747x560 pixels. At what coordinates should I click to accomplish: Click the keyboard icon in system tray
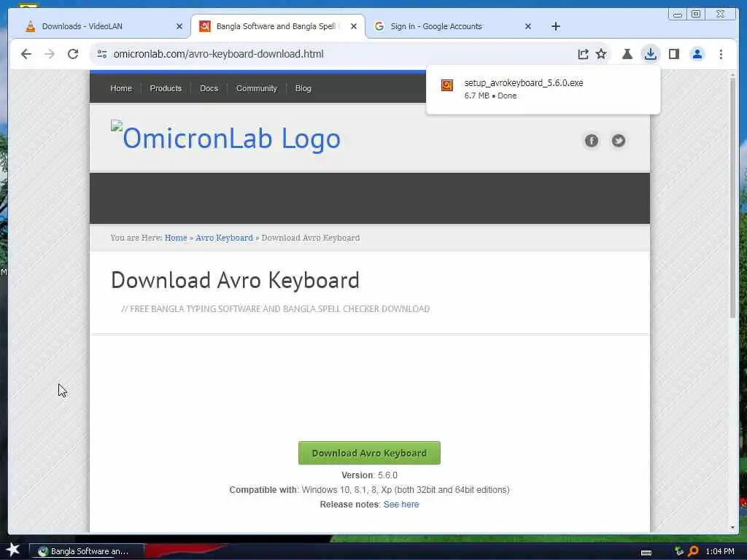tap(646, 552)
